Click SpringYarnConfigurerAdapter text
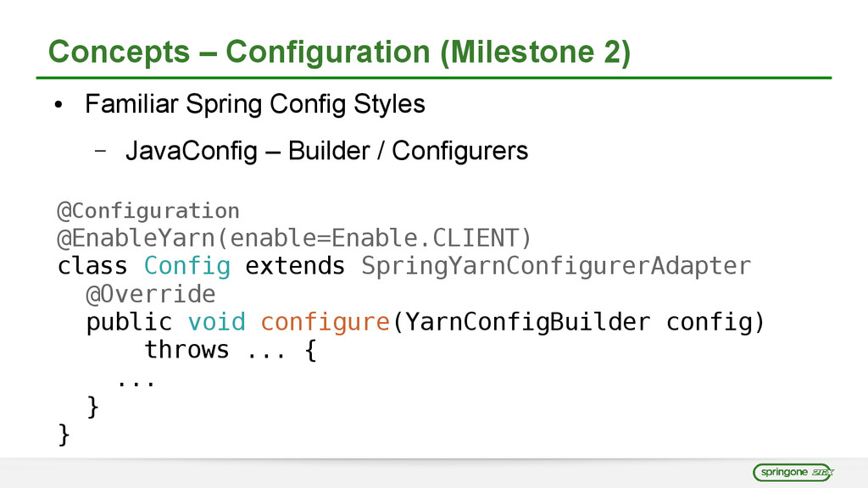This screenshot has height=488, width=868. pyautogui.click(x=555, y=266)
